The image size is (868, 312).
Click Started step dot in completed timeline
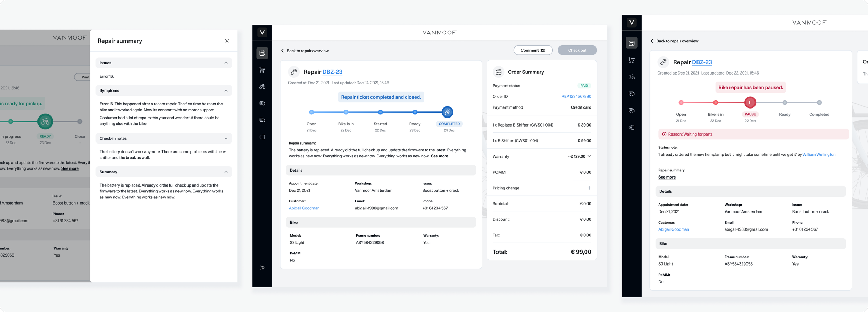click(381, 112)
